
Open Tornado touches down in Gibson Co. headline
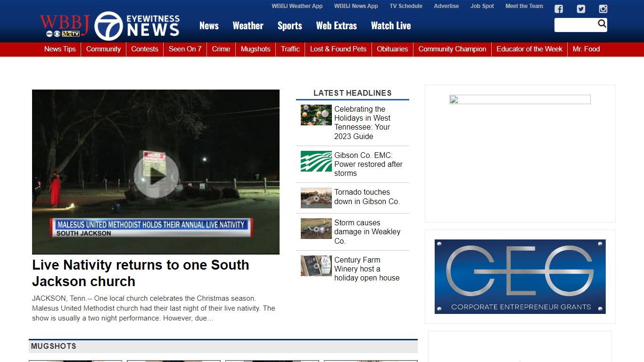(x=367, y=197)
